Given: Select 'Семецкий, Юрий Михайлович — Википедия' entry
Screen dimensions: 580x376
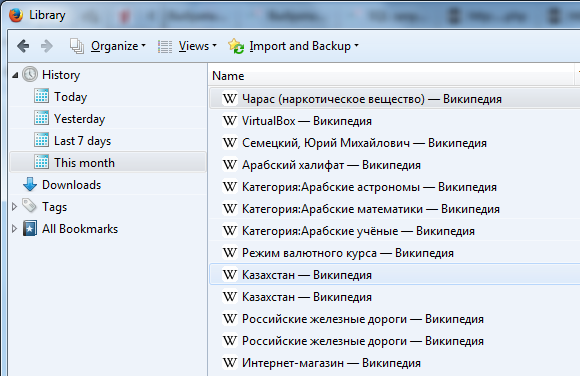Looking at the screenshot, I should pos(394,143).
